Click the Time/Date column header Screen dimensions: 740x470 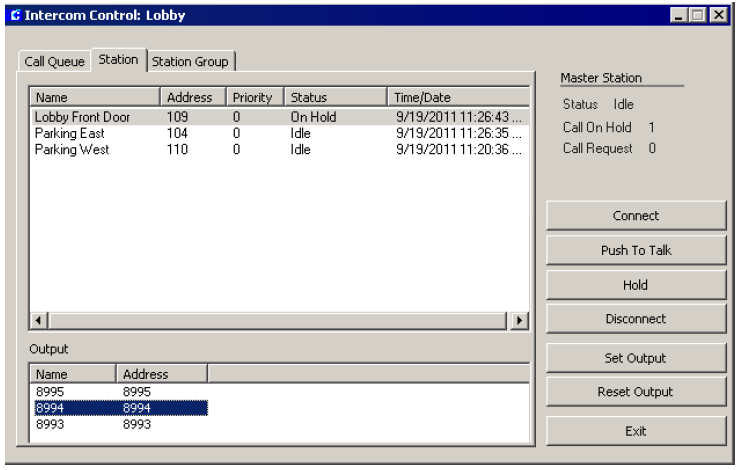click(x=456, y=97)
